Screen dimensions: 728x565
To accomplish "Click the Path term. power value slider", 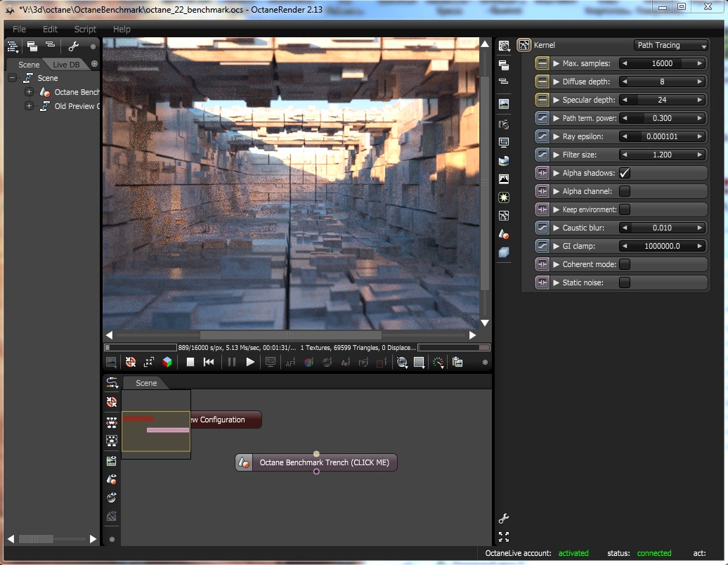I will pos(662,118).
